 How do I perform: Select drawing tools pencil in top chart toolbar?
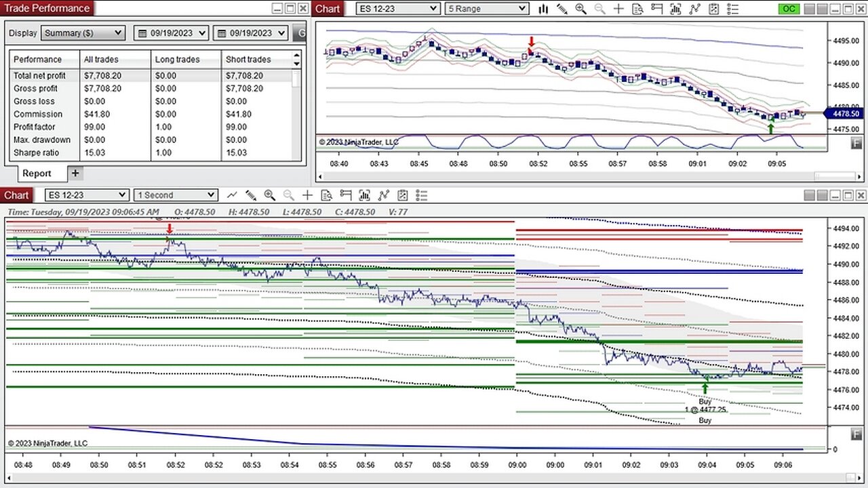(561, 9)
